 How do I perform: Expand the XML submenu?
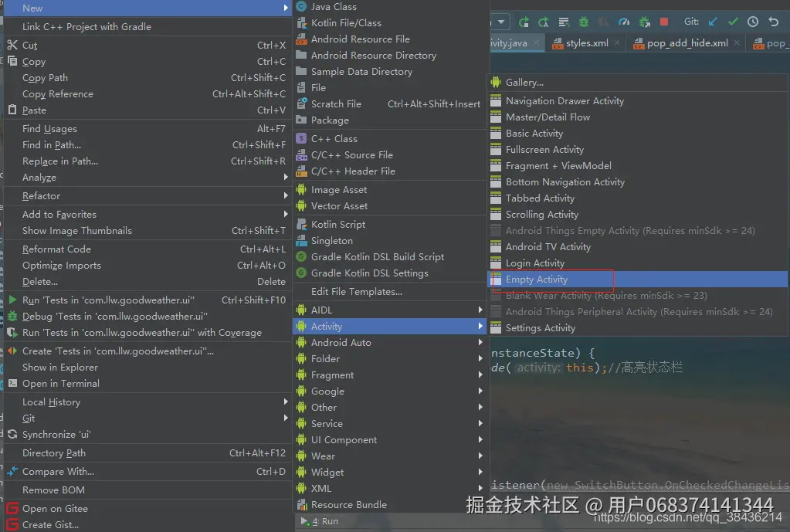coord(389,489)
